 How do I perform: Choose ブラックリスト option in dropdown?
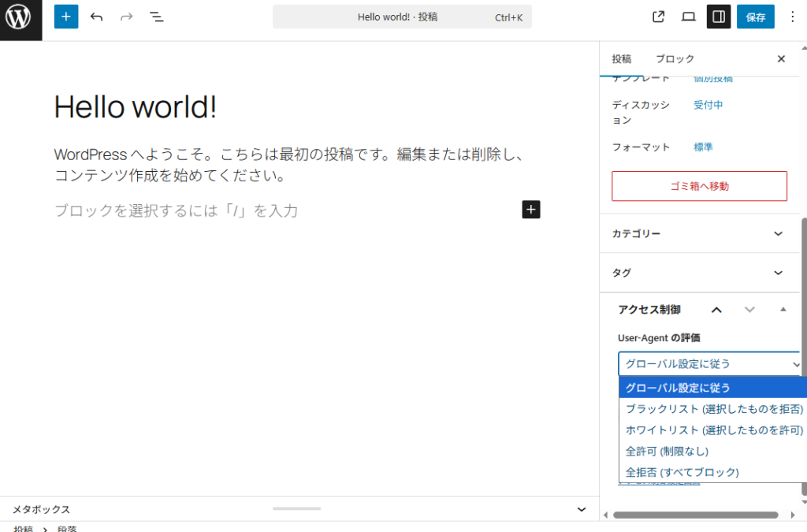(x=714, y=409)
